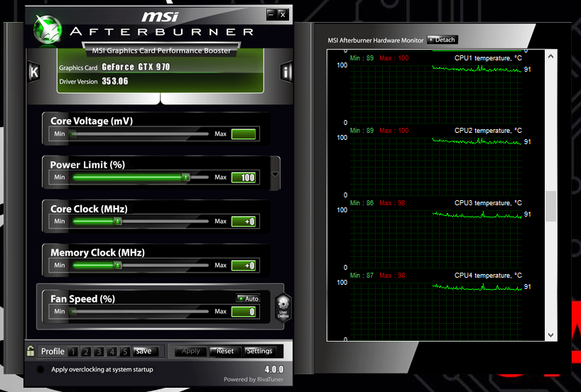Click the Core Voltage value field
This screenshot has width=581, height=392.
244,134
